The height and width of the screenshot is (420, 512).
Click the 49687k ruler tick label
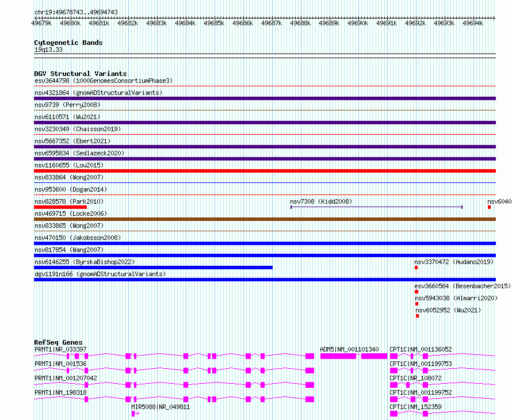tap(272, 23)
